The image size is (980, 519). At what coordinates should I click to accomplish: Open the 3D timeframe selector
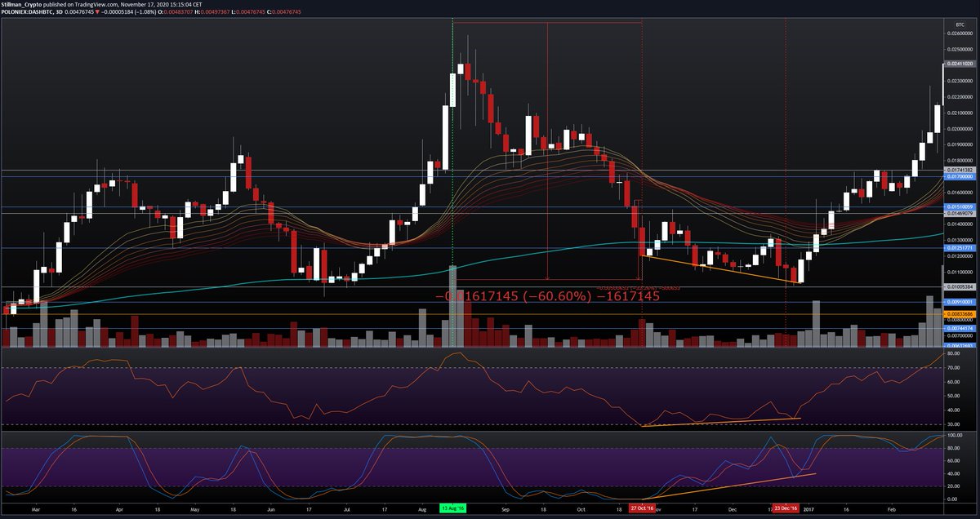coord(60,13)
